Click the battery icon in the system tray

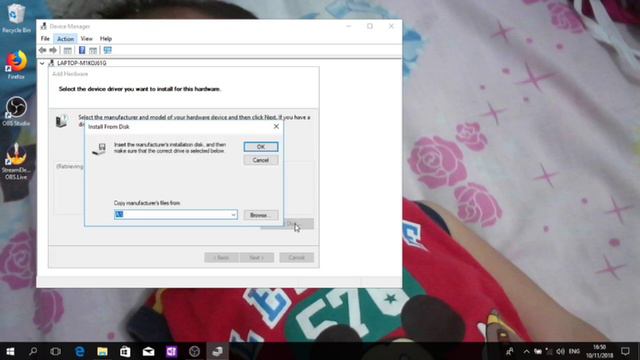coord(538,351)
